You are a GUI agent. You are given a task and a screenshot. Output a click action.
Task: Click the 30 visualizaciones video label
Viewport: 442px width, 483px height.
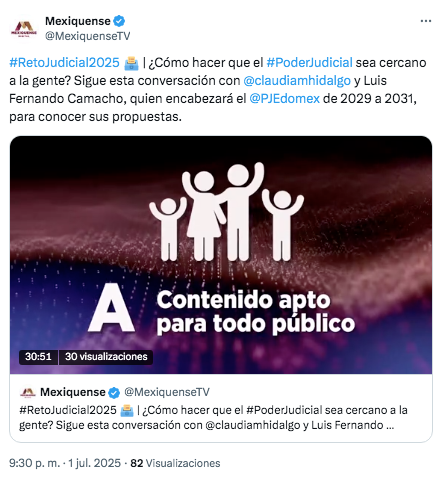[x=106, y=357]
